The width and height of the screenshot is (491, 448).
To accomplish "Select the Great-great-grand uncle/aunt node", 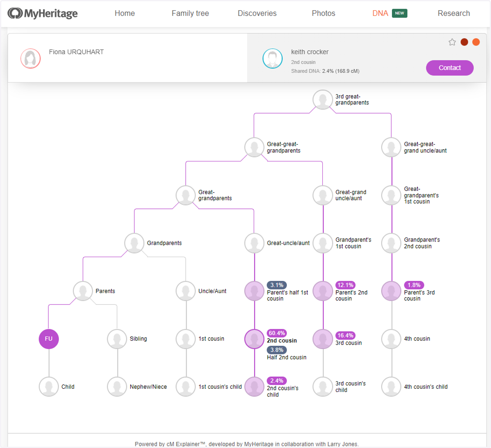I will click(392, 148).
